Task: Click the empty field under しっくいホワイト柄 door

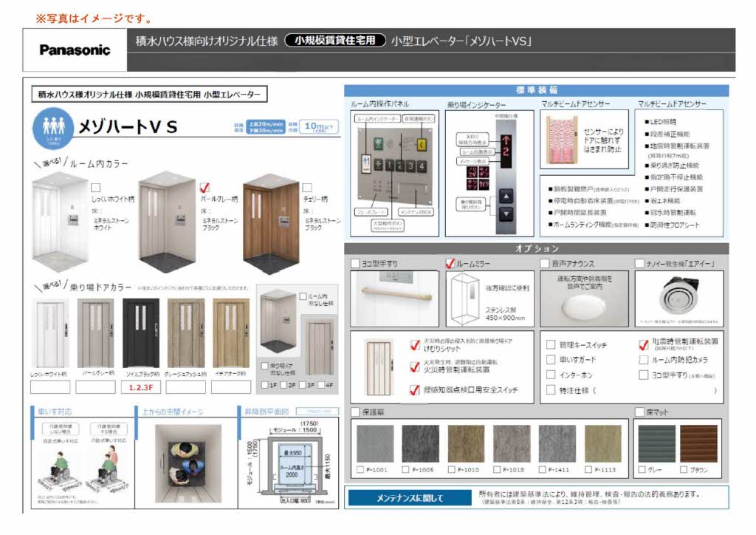Action: pos(50,387)
